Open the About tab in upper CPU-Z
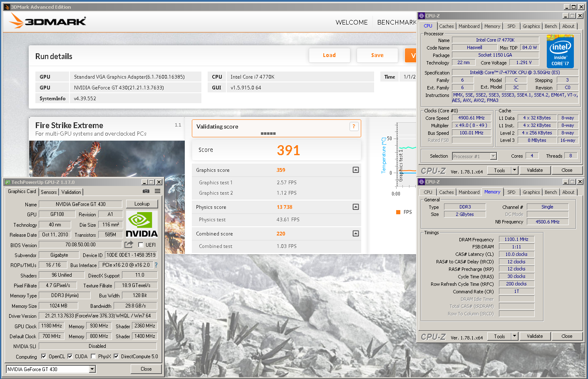 tap(568, 26)
